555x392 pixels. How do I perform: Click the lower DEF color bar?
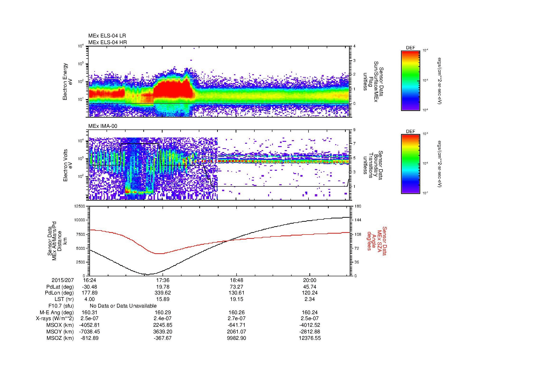[410, 164]
